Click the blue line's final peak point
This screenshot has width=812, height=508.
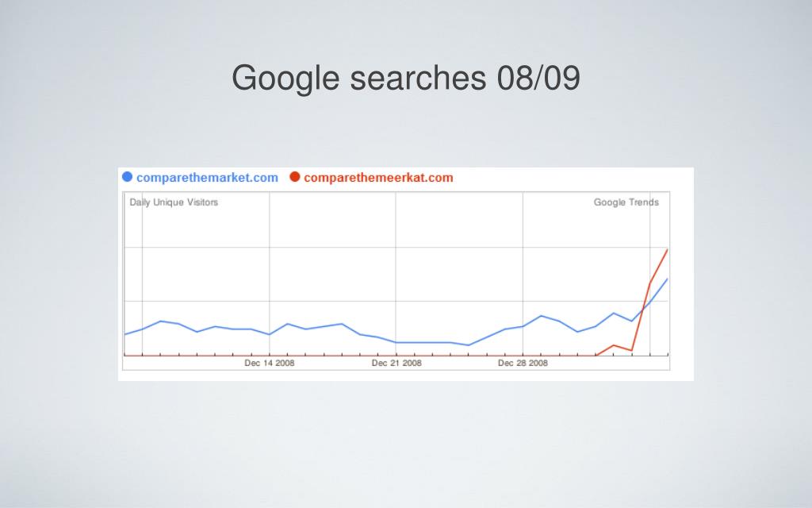(667, 279)
